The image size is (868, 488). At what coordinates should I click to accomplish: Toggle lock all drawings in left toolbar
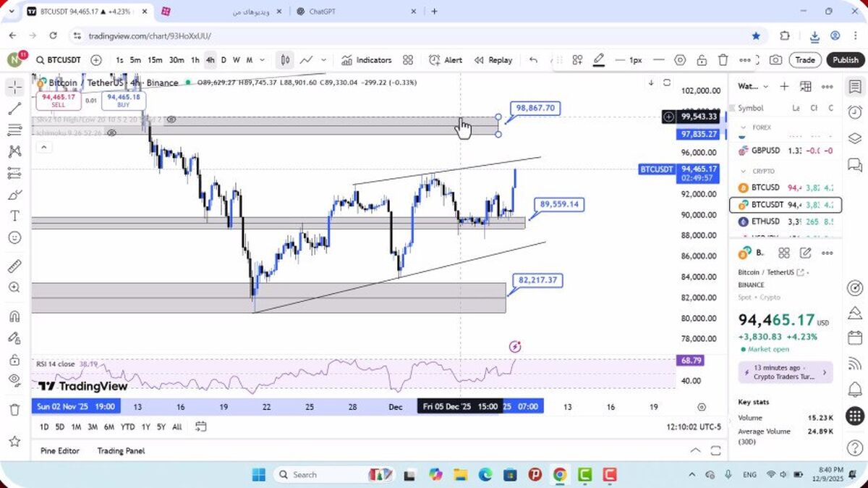pos(15,359)
